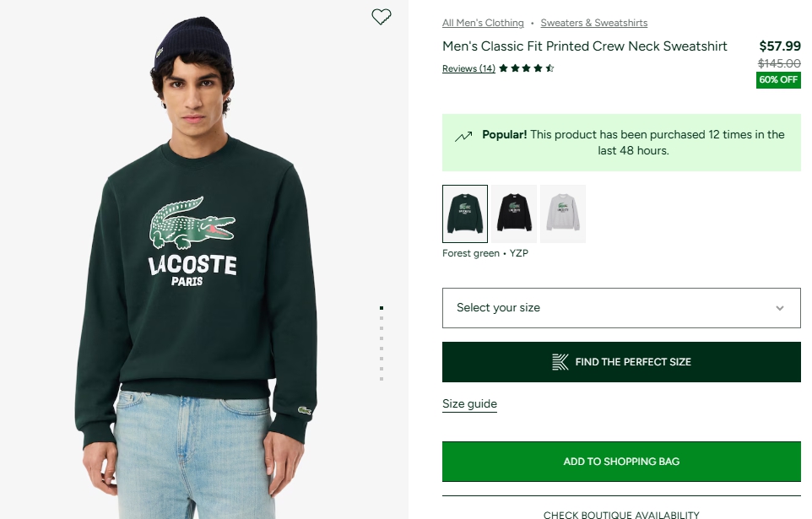Add sweatshirt to wishlist with heart icon
The image size is (812, 519).
coord(382,17)
